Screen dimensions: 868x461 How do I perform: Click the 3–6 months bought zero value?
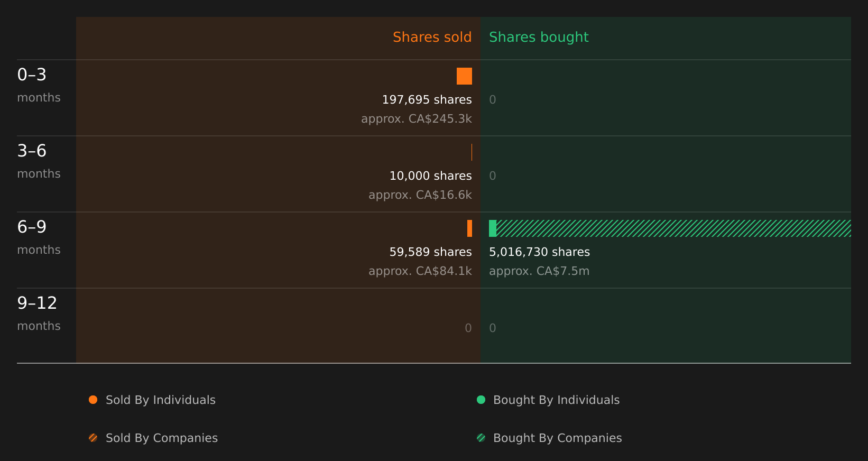point(493,176)
